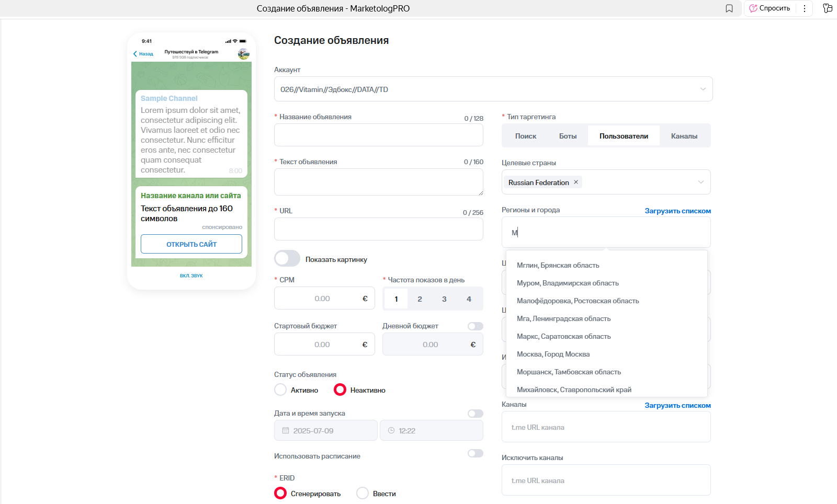Click Загрузить списком link for regions
Screen dimensions: 837x504
(x=677, y=211)
